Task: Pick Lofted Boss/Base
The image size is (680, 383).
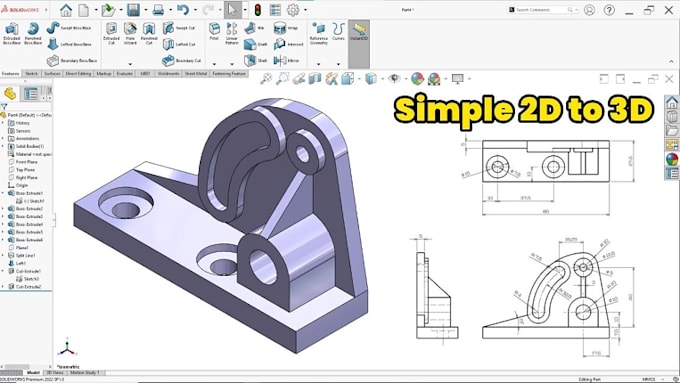Action: point(69,44)
